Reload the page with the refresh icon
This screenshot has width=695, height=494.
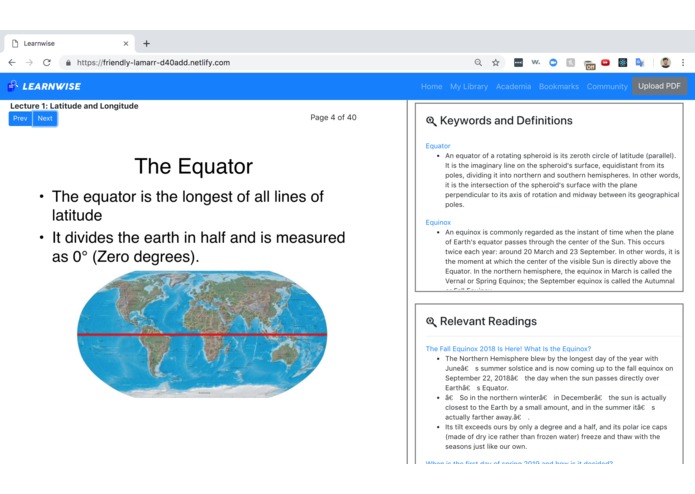tap(47, 62)
